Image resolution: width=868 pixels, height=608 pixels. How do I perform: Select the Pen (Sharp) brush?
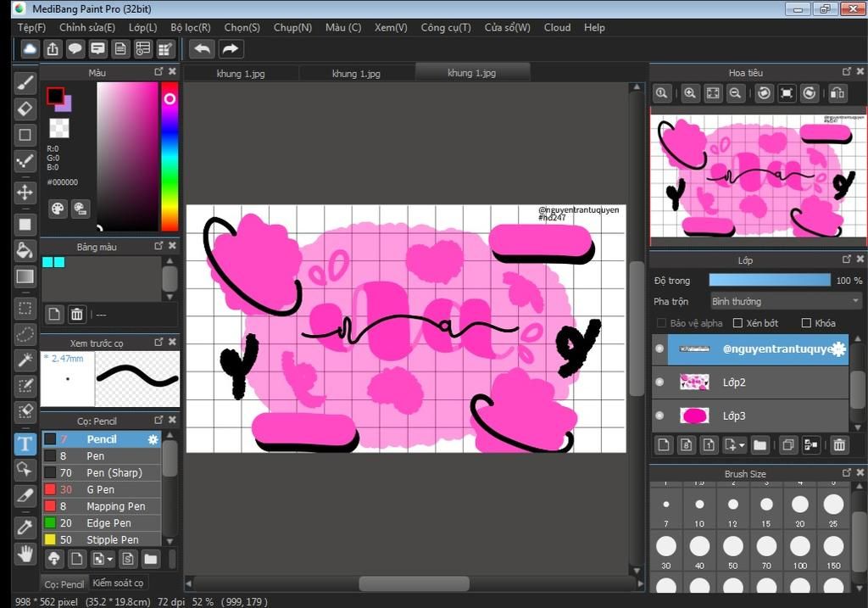point(102,473)
